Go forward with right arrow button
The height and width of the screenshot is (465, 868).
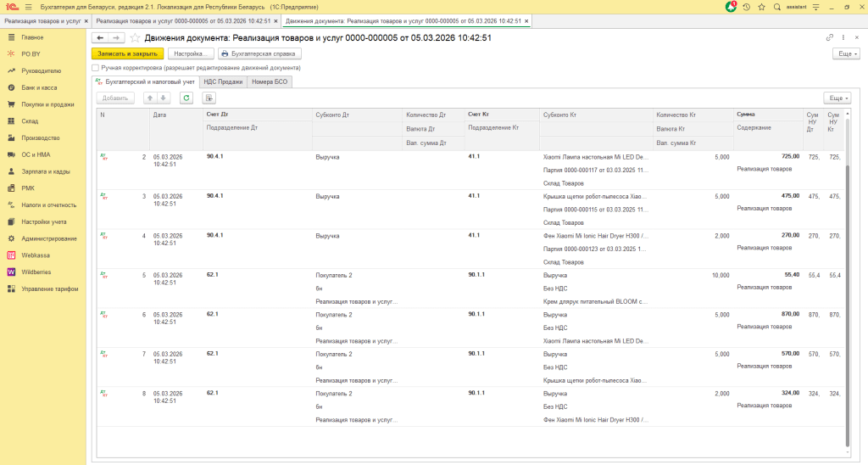point(116,37)
